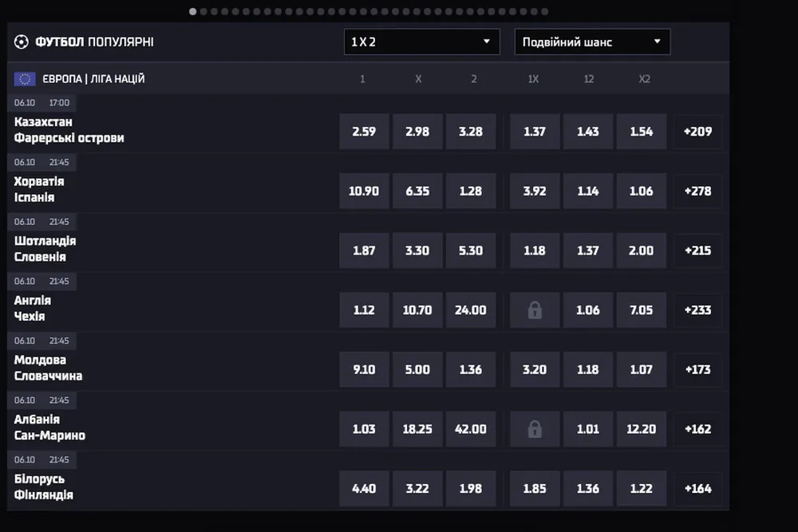Viewport: 798px width, 532px height.
Task: Open the Молдова vs Словаччина match
Action: coord(49,368)
